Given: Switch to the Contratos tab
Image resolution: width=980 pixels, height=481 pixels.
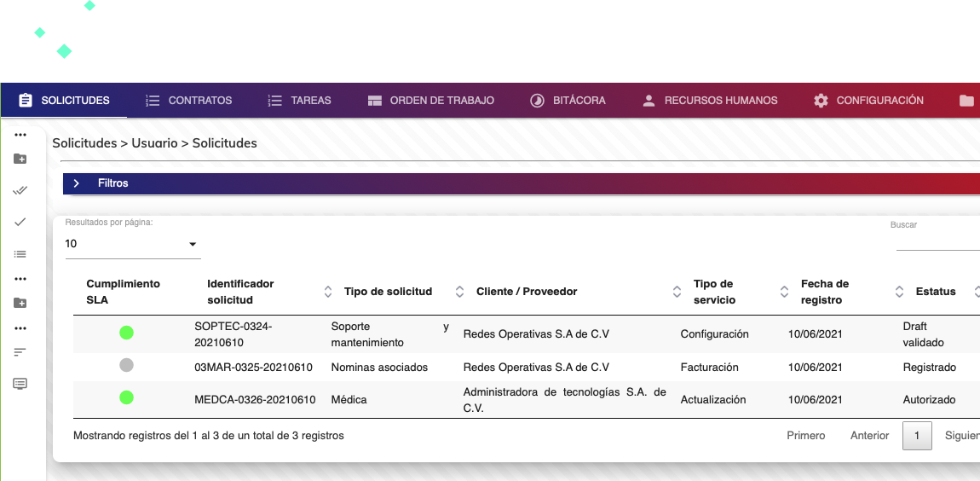Looking at the screenshot, I should (x=189, y=101).
